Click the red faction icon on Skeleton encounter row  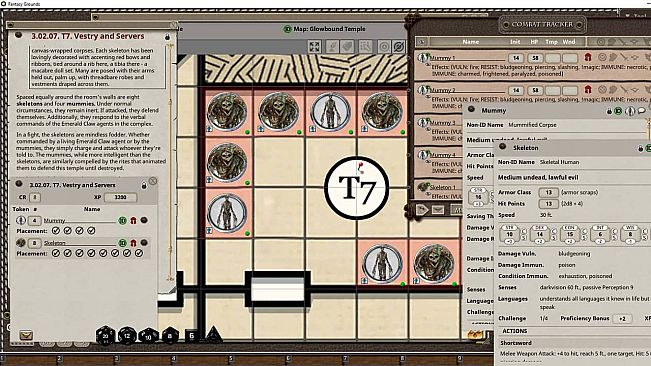[133, 243]
